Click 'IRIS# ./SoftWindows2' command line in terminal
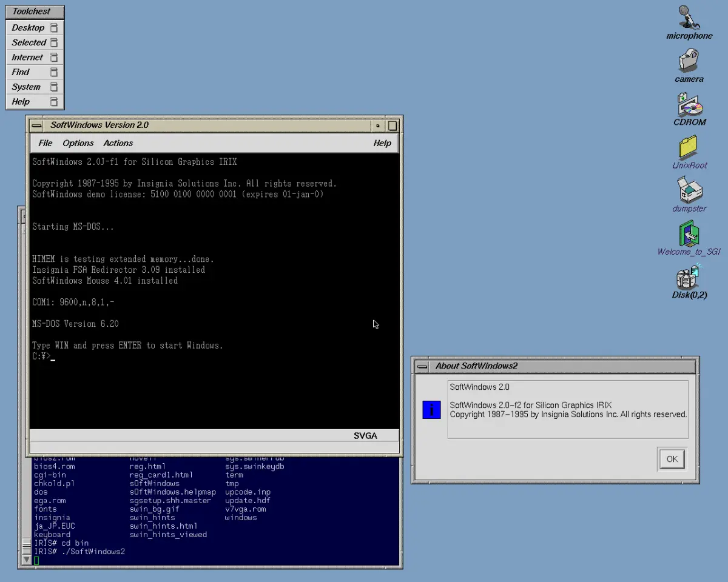 79,552
